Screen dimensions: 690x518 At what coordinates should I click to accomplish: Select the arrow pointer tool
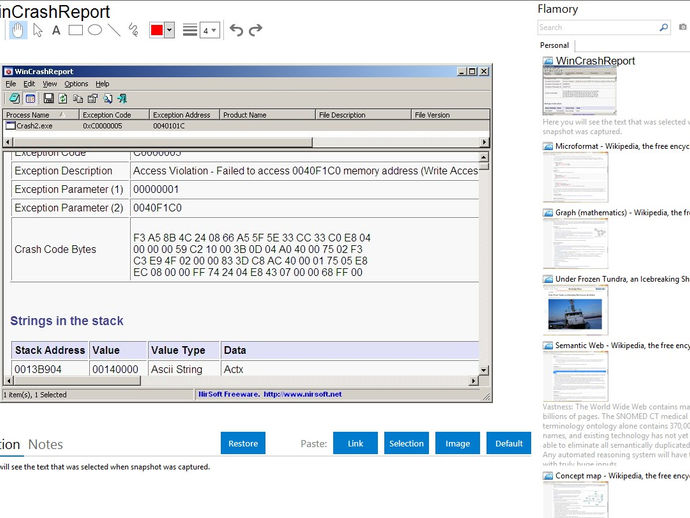pos(38,30)
